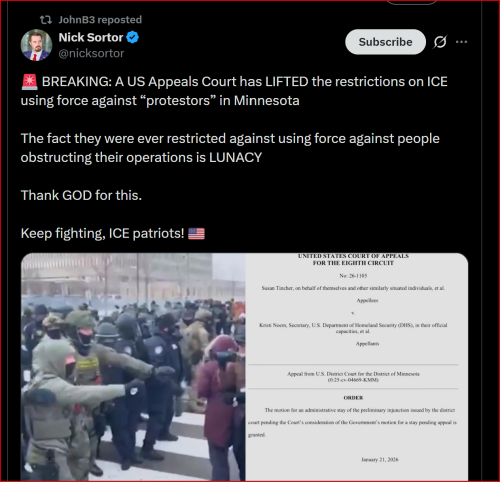Click the Grok slashed-circle icon

(440, 42)
